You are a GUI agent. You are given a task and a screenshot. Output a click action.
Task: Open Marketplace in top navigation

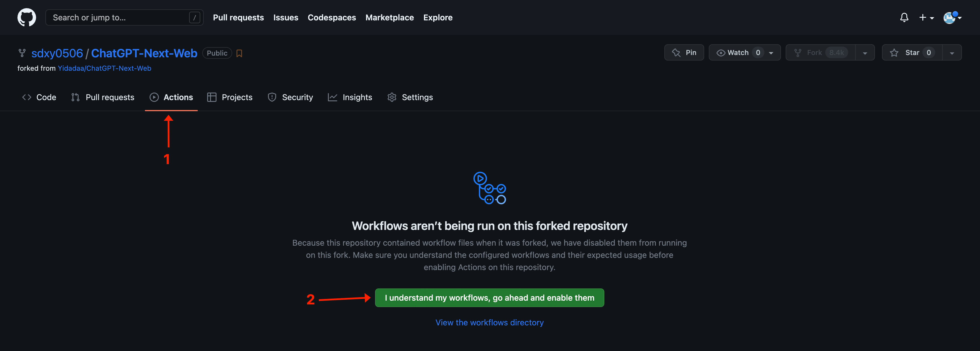pyautogui.click(x=390, y=17)
